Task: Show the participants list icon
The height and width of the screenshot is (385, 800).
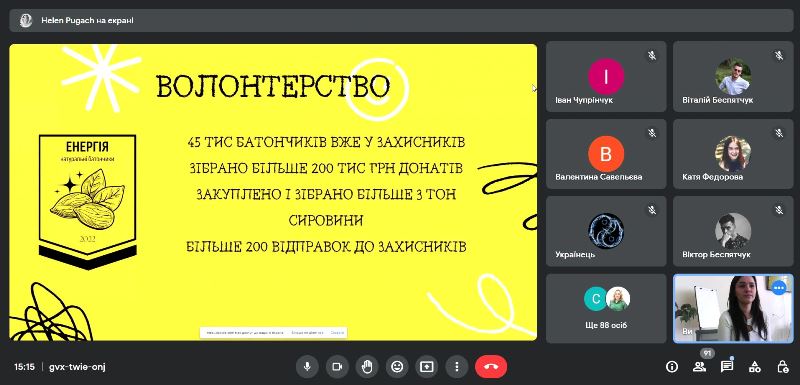Action: (699, 366)
